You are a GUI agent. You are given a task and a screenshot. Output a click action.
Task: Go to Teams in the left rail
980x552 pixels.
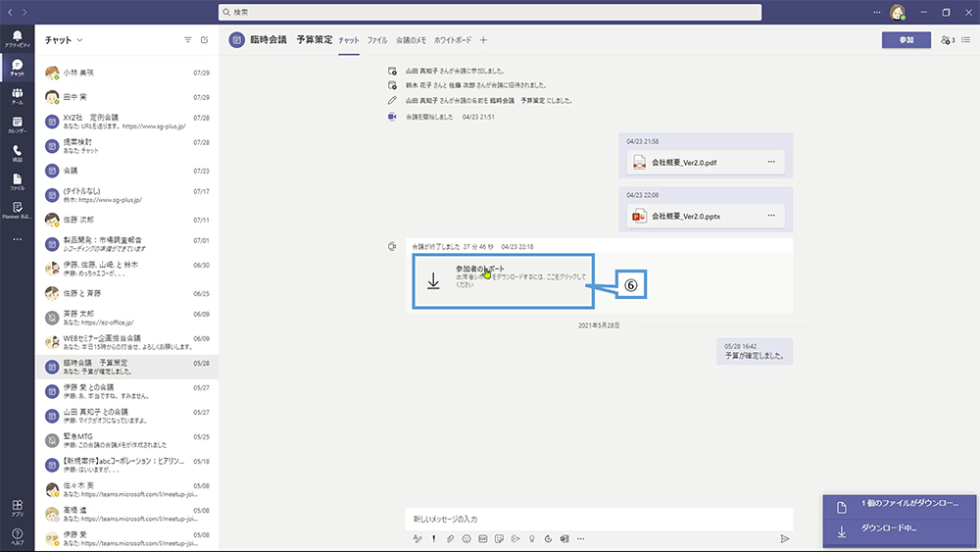[17, 96]
